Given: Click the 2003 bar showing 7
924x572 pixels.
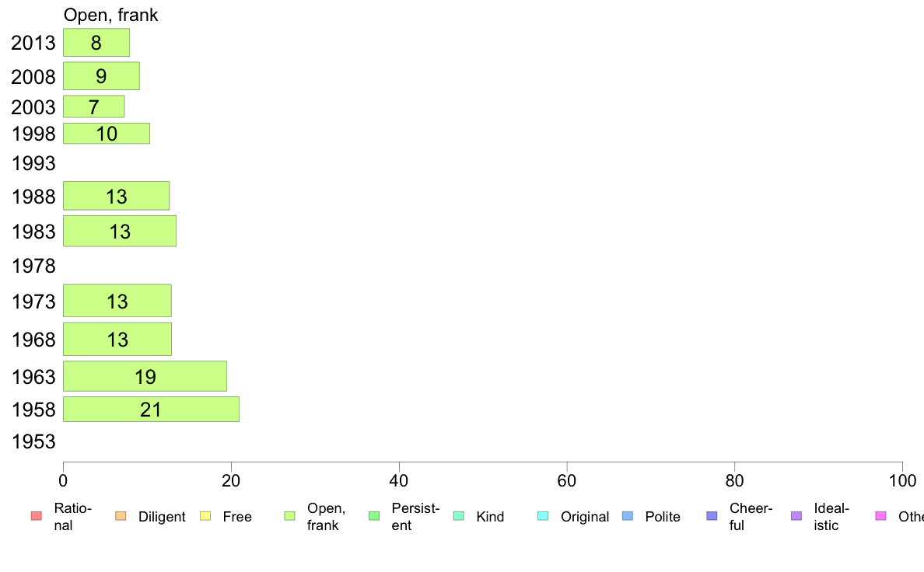Looking at the screenshot, I should pyautogui.click(x=94, y=106).
